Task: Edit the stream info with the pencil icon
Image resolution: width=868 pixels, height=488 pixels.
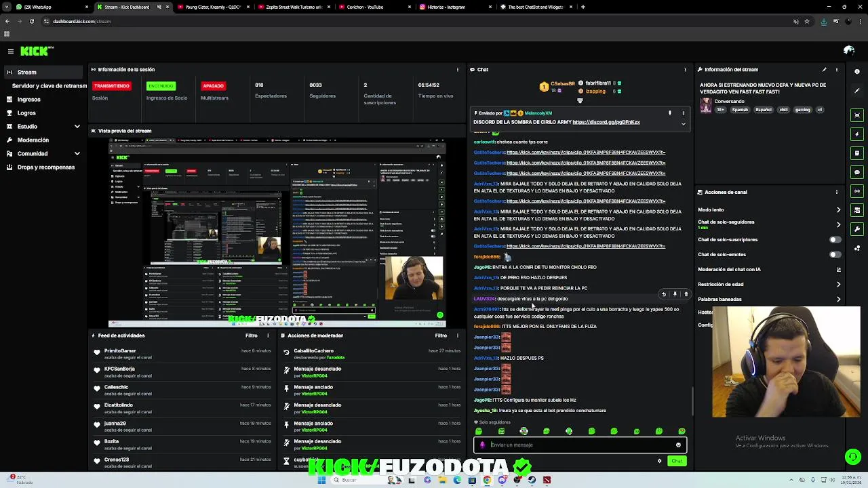Action: pyautogui.click(x=825, y=70)
